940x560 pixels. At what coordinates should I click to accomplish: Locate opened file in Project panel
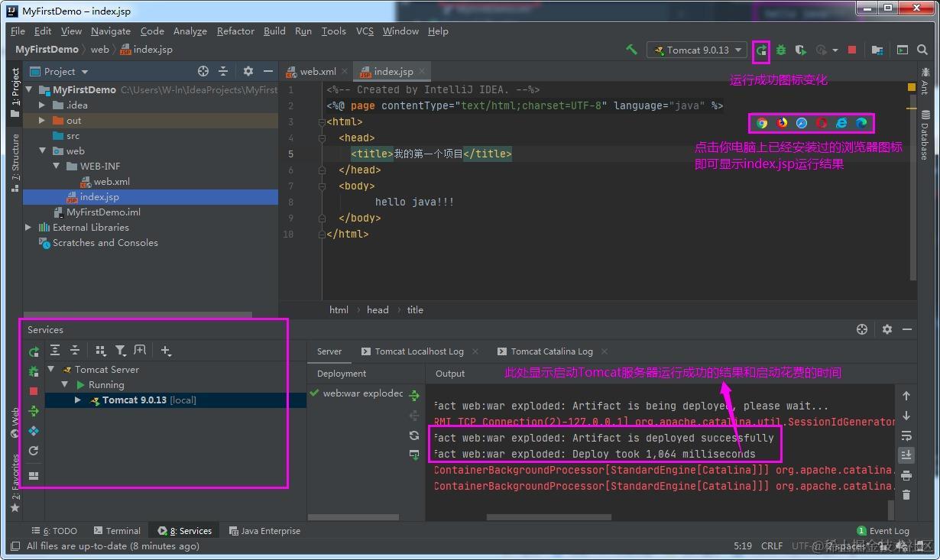(x=203, y=71)
